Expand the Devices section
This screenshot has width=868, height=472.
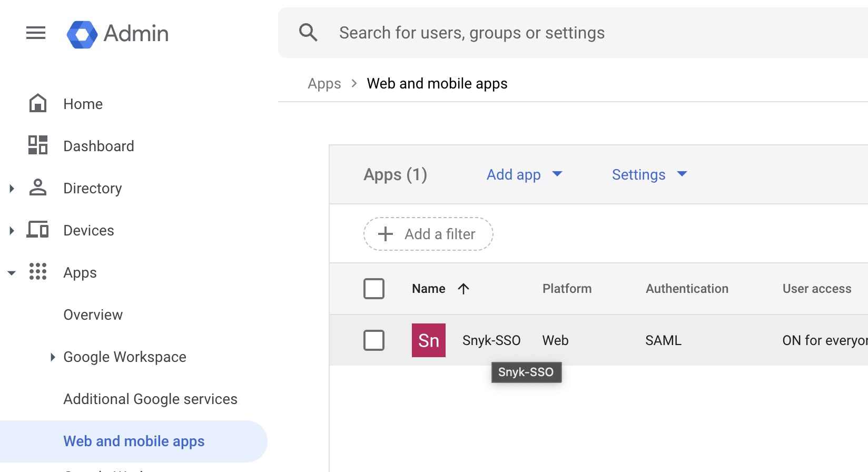coord(12,230)
